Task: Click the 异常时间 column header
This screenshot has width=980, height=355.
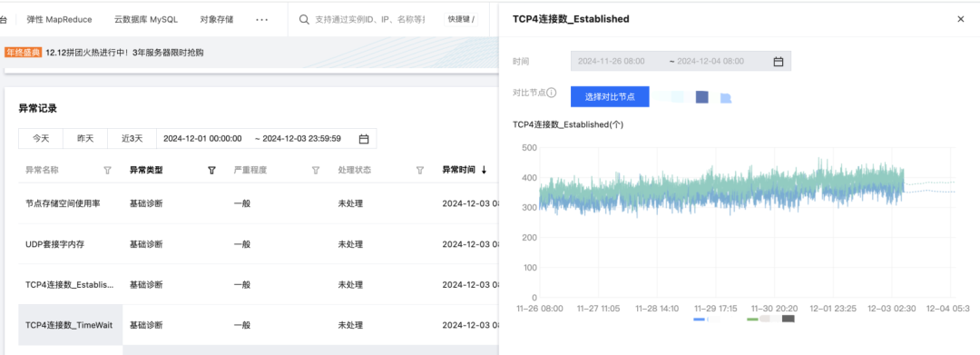Action: pos(459,170)
